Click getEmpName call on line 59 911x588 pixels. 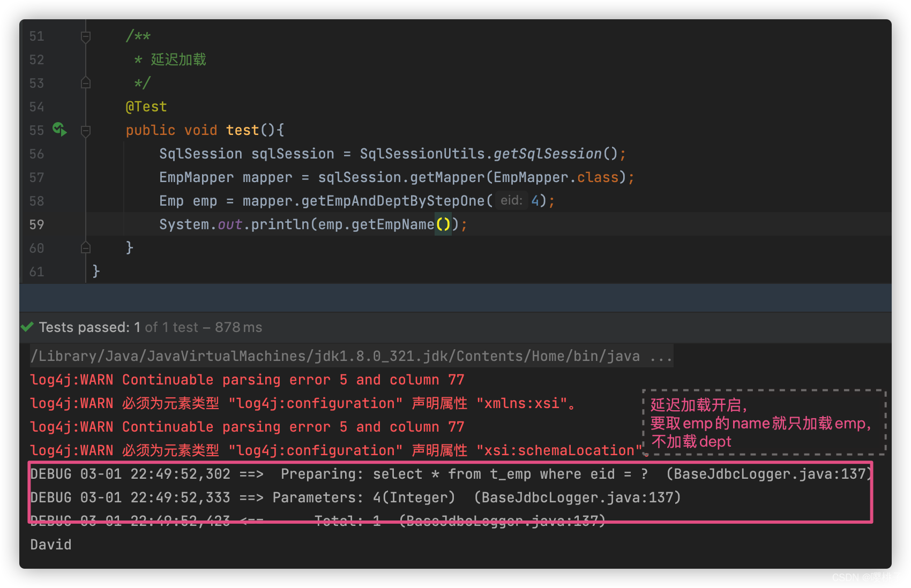[x=393, y=224]
